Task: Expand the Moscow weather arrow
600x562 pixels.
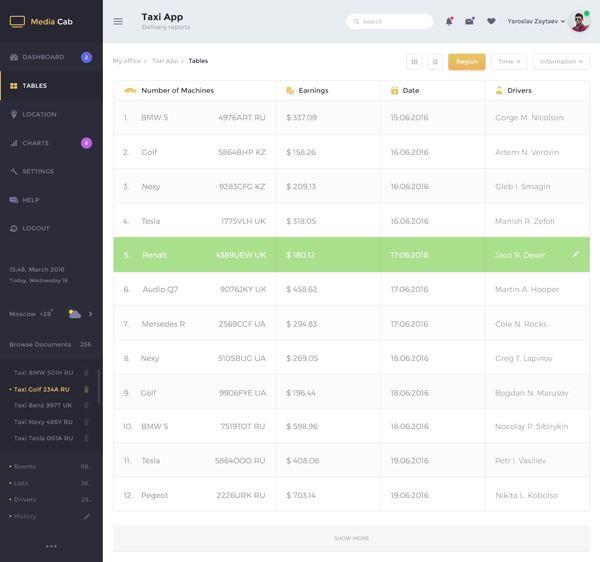Action: pos(90,314)
